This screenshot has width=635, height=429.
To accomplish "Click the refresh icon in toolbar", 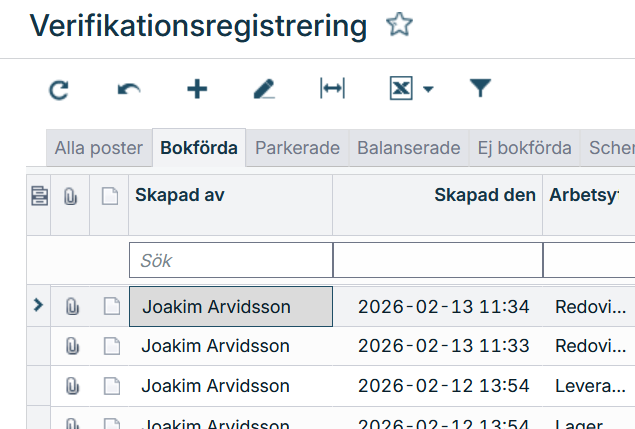I will coord(59,90).
